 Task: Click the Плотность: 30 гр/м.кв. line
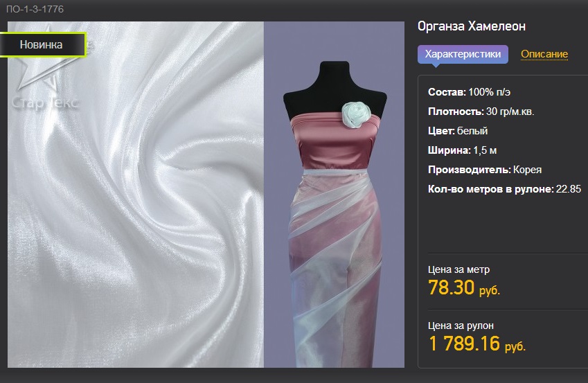[481, 112]
